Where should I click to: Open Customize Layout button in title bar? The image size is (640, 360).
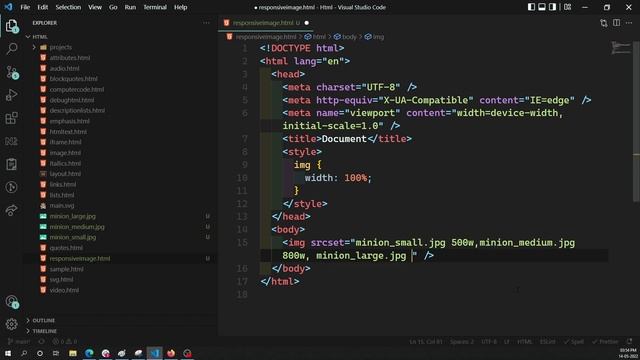(567, 7)
